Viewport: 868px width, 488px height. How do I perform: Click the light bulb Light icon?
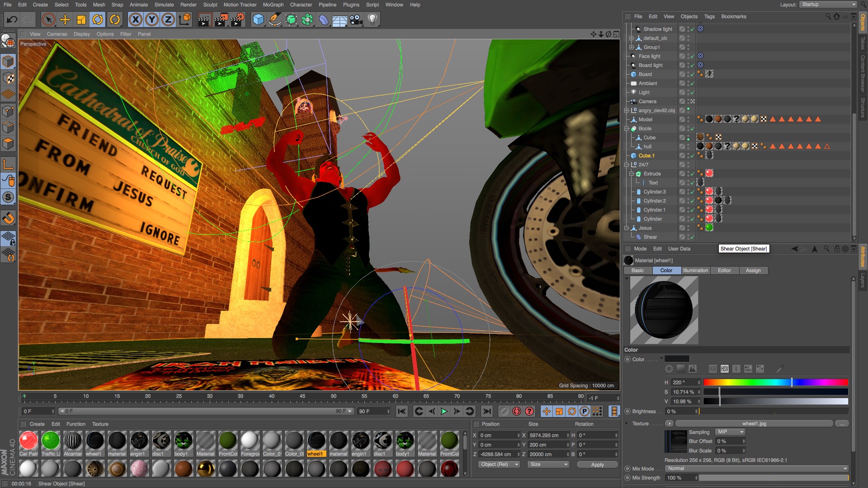point(372,19)
